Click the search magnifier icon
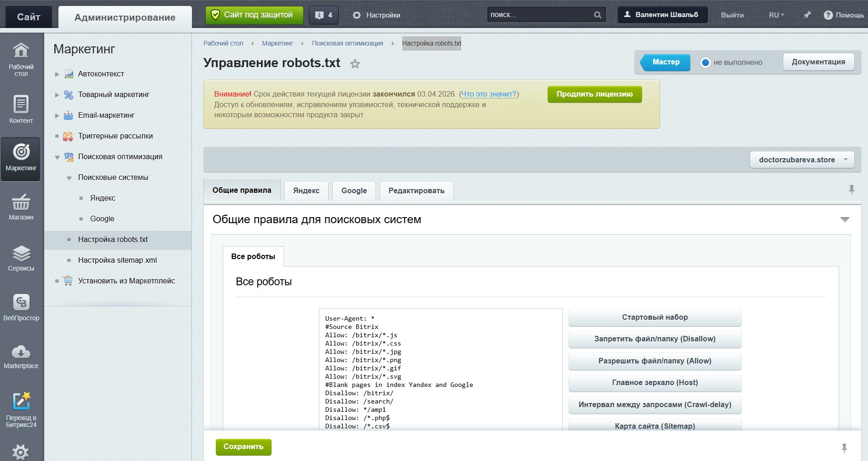The image size is (868, 461). click(x=597, y=15)
